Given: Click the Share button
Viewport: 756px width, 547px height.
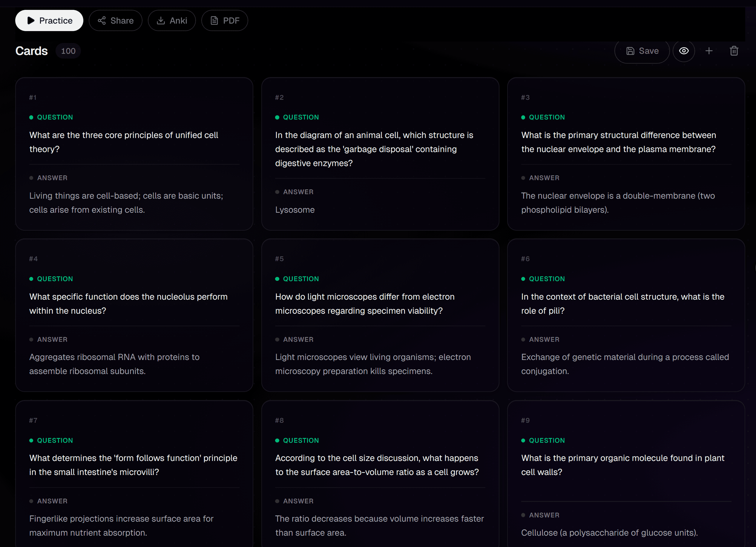Looking at the screenshot, I should pos(115,21).
